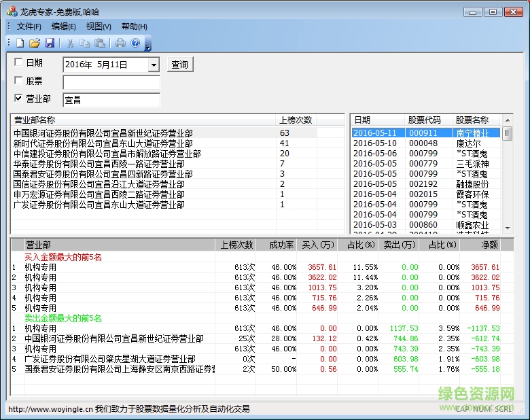
Task: Open the 视图(V) menu
Action: tap(99, 27)
